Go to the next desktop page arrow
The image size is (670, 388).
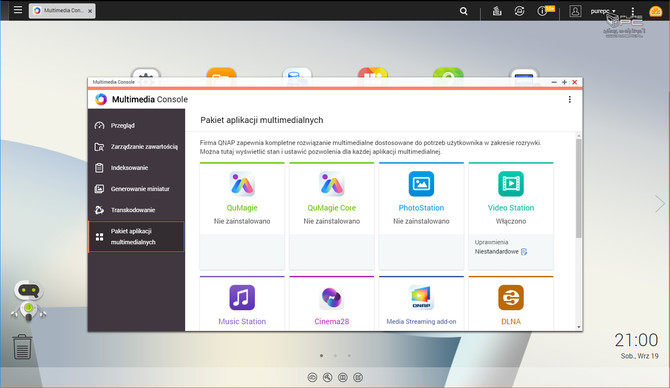[x=660, y=203]
